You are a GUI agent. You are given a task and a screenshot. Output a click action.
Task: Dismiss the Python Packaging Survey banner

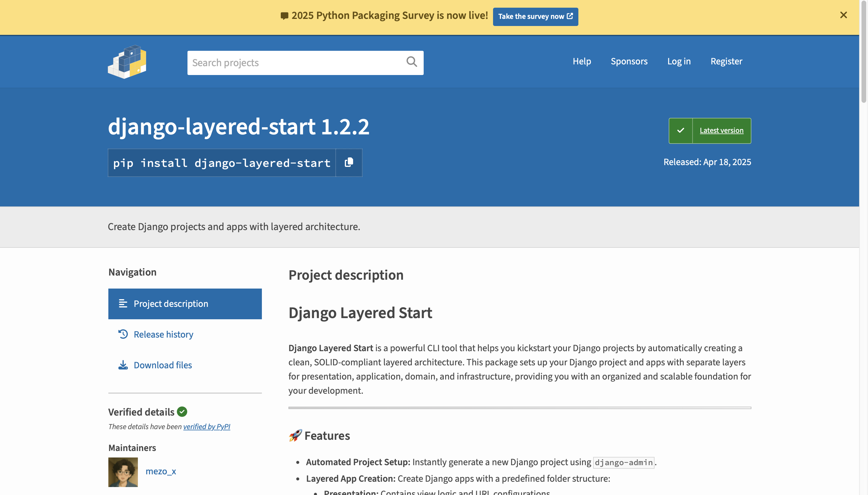(843, 15)
